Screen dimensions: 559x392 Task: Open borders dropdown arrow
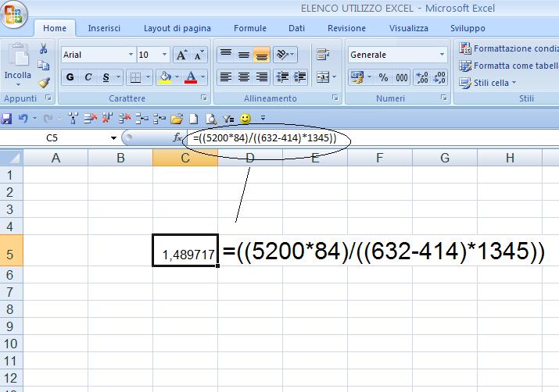(x=149, y=77)
